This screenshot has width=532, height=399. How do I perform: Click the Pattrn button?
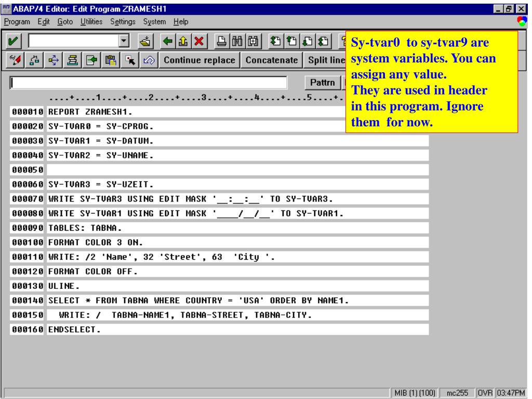click(x=322, y=83)
